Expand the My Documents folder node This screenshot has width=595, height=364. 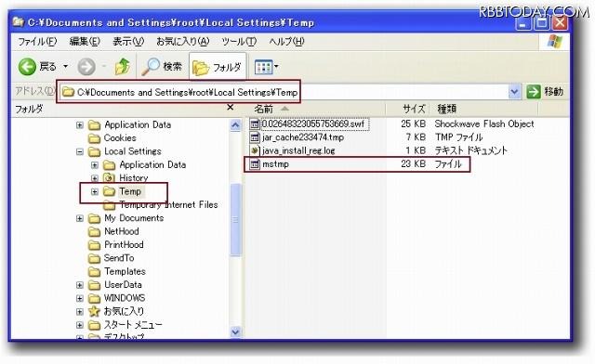pyautogui.click(x=79, y=218)
